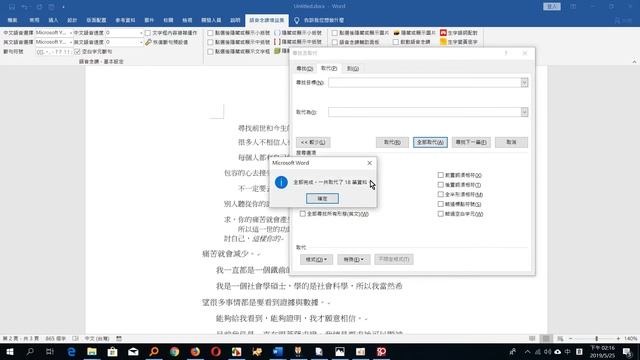This screenshot has height=360, width=640.
Task: Click the zoom out minus button
Action: (x=570, y=338)
